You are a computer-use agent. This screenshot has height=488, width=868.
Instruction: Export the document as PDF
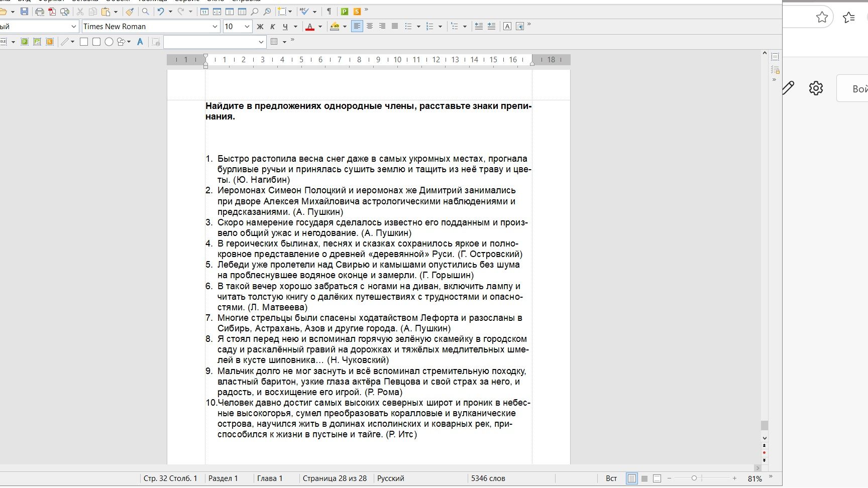[x=52, y=12]
